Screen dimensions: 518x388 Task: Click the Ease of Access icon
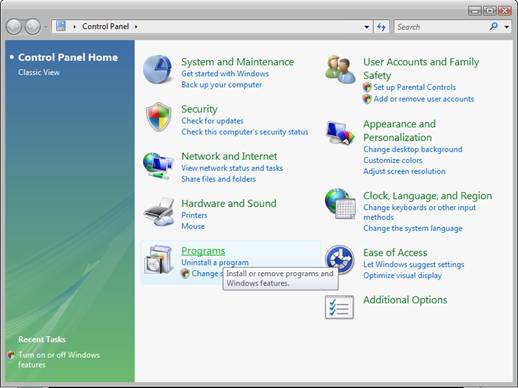point(339,259)
